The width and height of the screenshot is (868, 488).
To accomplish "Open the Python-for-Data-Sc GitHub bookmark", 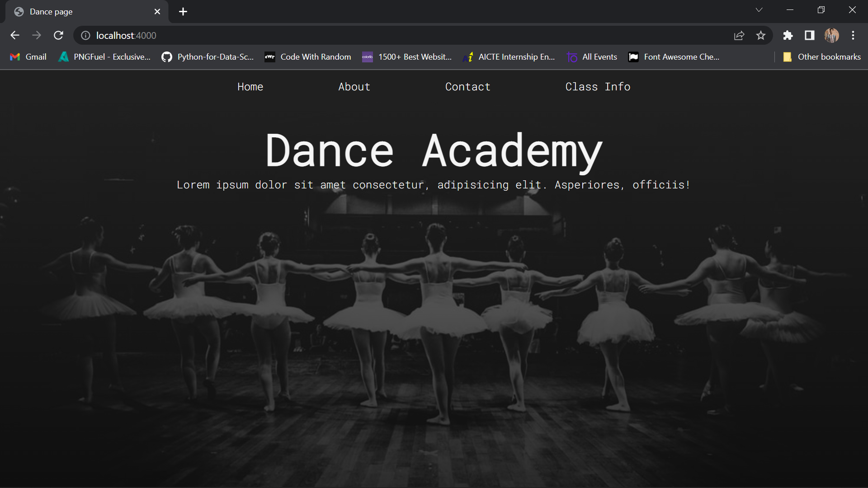I will (208, 57).
